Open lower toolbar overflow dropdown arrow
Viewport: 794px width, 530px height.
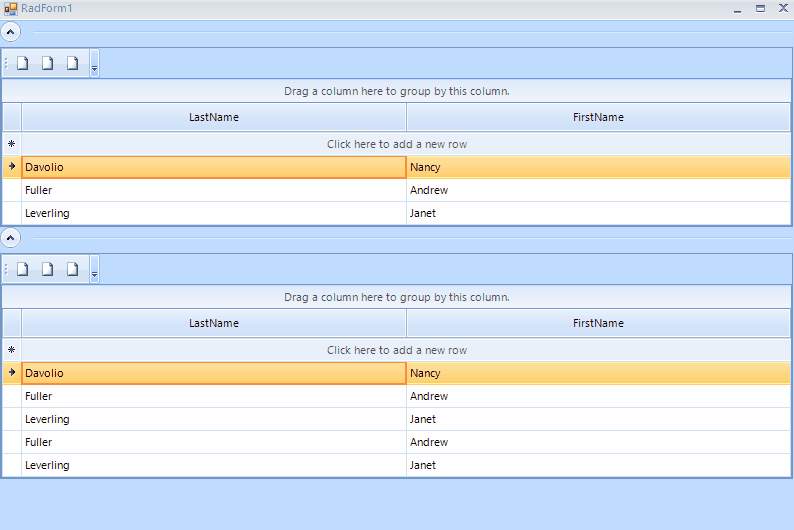(x=95, y=274)
